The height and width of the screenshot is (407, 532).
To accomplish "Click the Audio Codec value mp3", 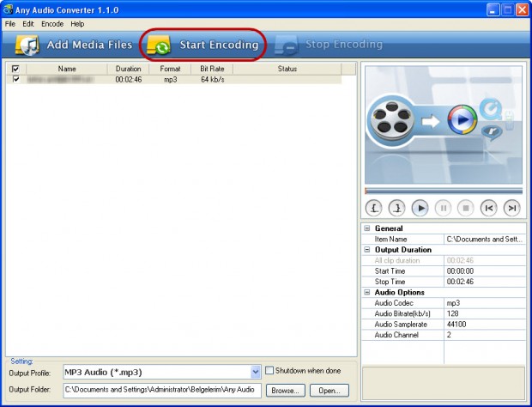I will [453, 303].
